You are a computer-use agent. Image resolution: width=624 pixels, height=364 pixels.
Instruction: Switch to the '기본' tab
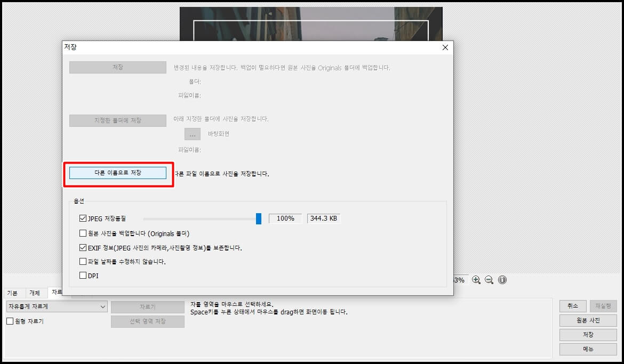[x=12, y=293]
